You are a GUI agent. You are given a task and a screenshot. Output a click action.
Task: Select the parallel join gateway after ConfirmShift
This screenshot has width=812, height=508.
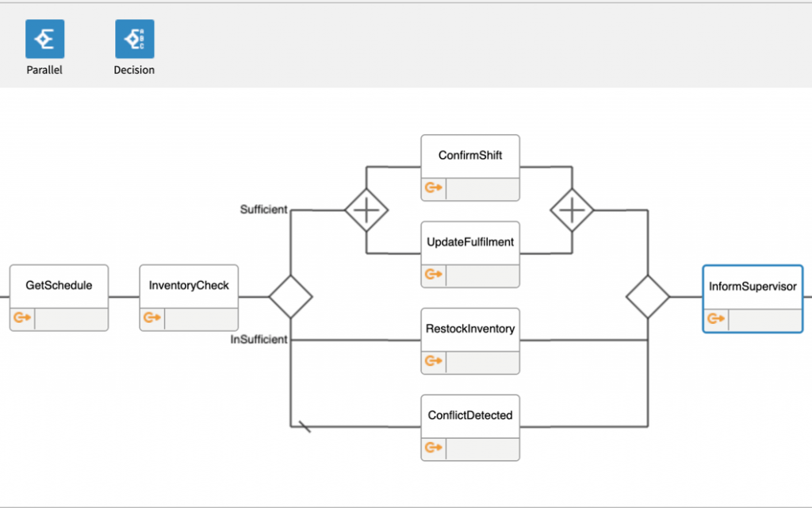tap(573, 210)
